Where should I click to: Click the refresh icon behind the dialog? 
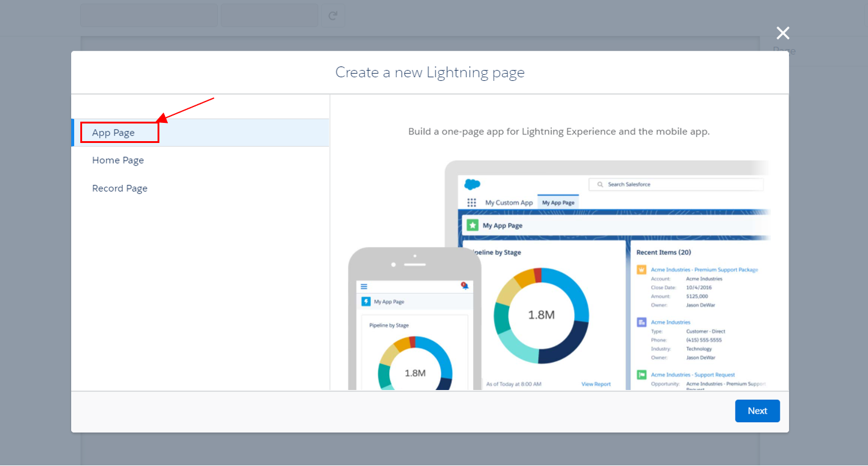333,16
